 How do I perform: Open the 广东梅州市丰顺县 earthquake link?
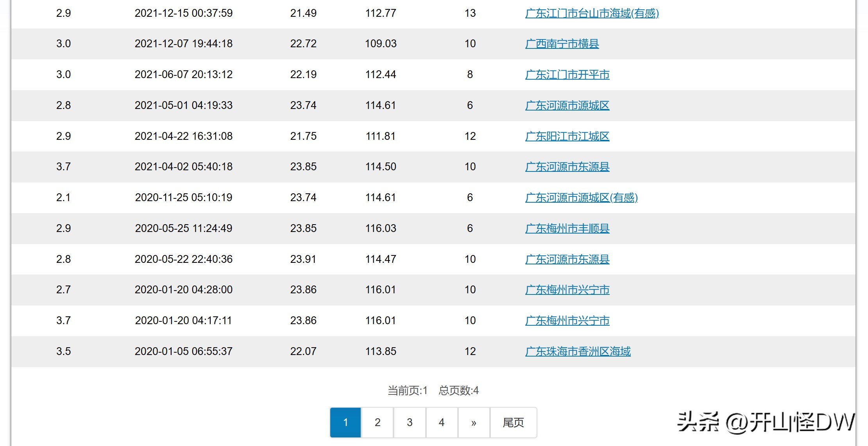click(x=567, y=228)
